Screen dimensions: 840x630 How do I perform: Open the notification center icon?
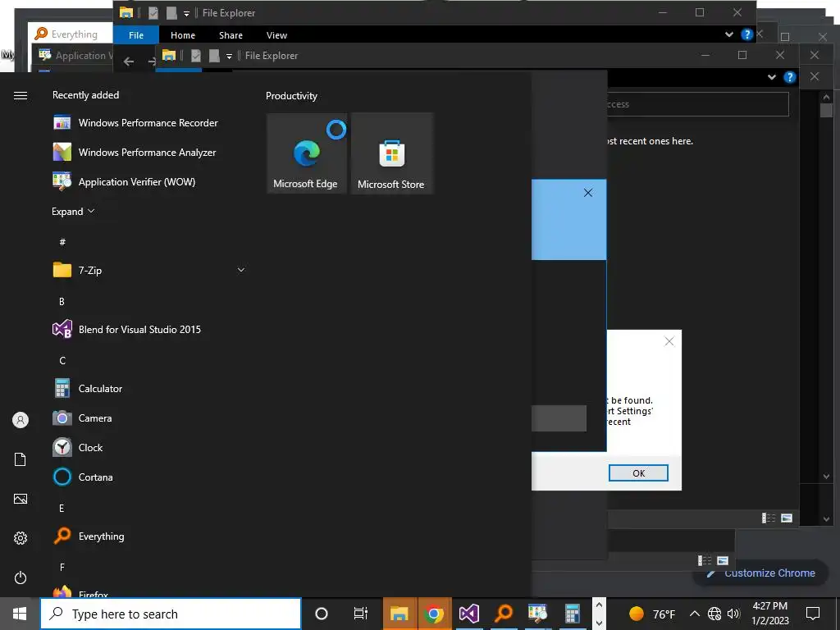tap(813, 614)
